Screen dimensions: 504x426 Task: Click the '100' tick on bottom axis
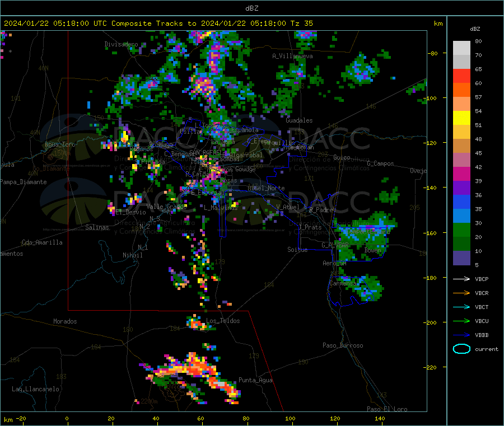pyautogui.click(x=290, y=418)
